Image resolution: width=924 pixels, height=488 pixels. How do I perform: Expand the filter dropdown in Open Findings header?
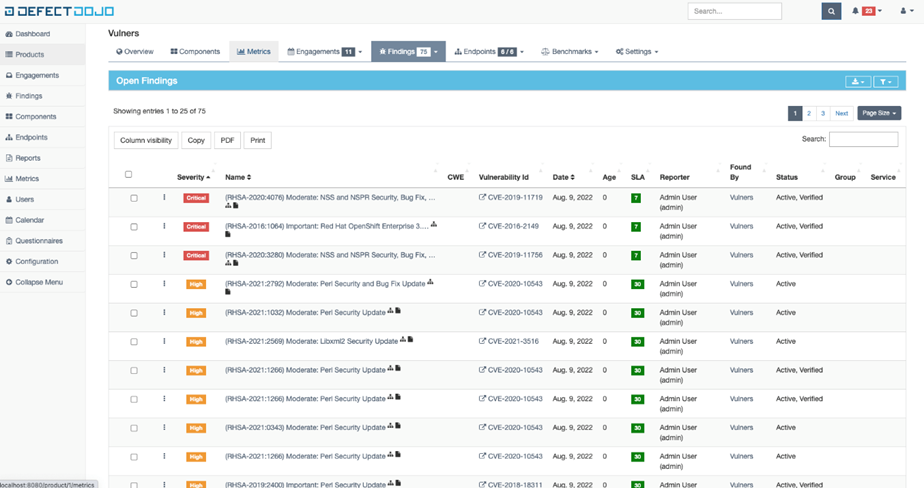tap(885, 82)
